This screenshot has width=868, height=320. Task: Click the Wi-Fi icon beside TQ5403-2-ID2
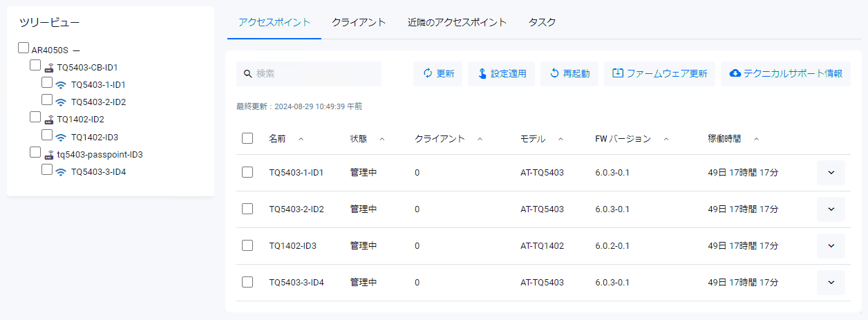point(61,102)
